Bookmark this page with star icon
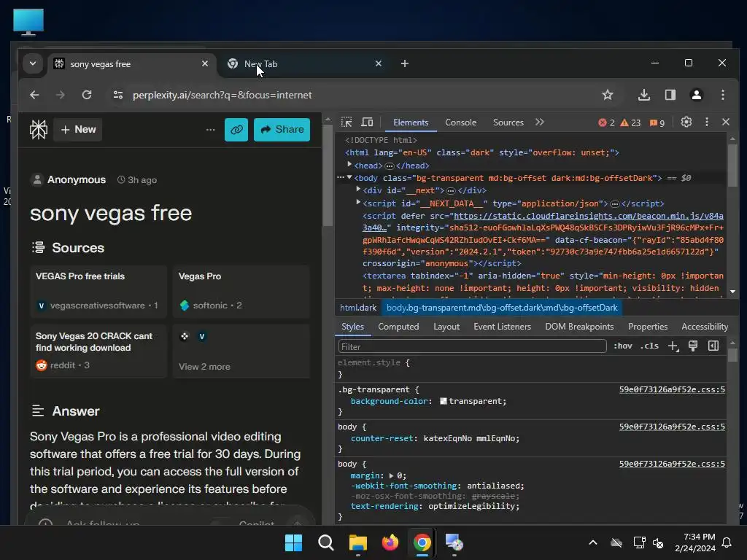Screen dimensions: 747x560 [x=608, y=95]
